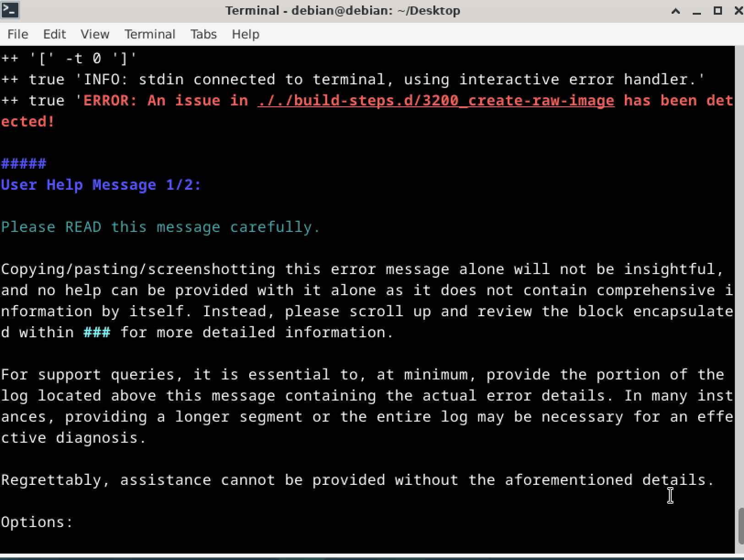744x560 pixels.
Task: Click the 'Options:' text line
Action: point(37,522)
